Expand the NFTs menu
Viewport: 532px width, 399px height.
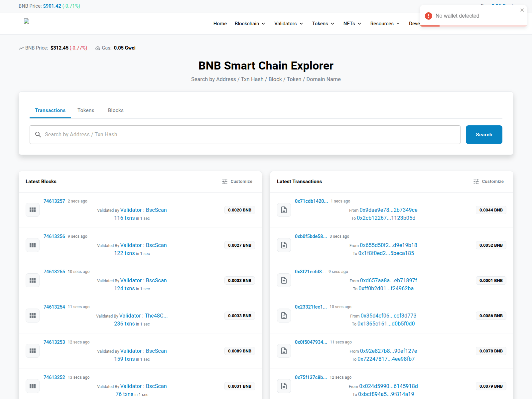352,24
